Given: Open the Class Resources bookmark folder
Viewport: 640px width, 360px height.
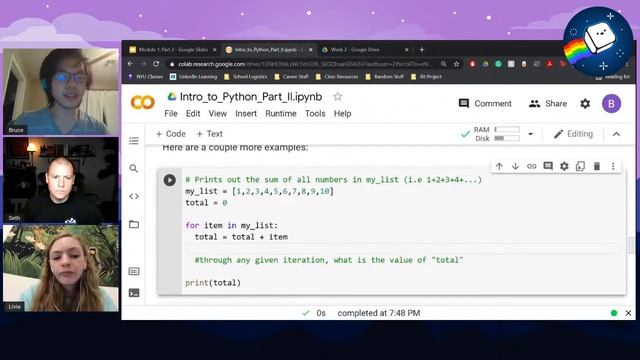Looking at the screenshot, I should pos(337,77).
